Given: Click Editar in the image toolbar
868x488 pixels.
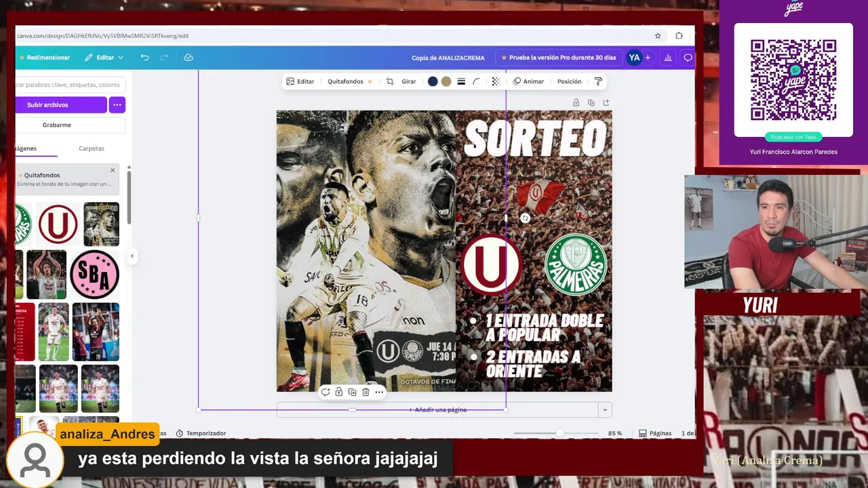Looking at the screenshot, I should (300, 81).
